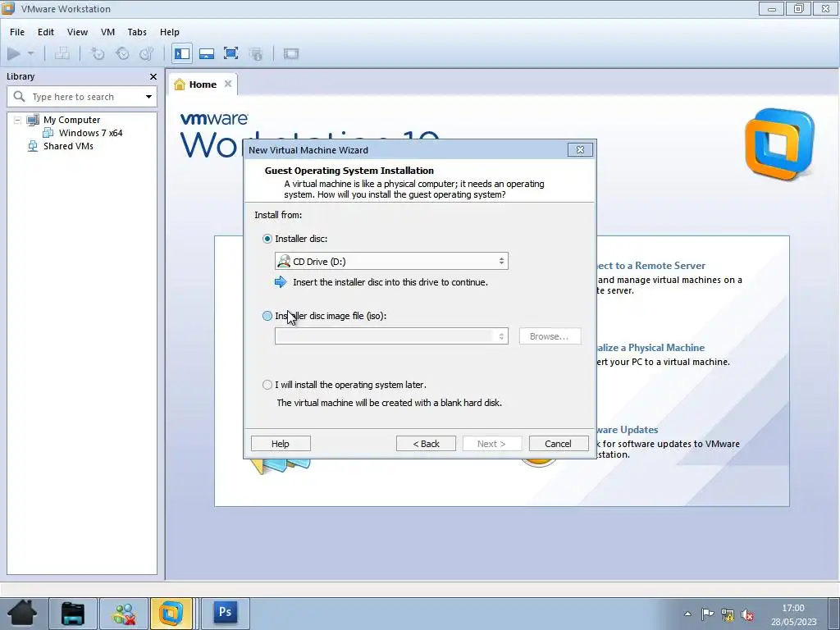Click the muted volume tray icon

(747, 614)
